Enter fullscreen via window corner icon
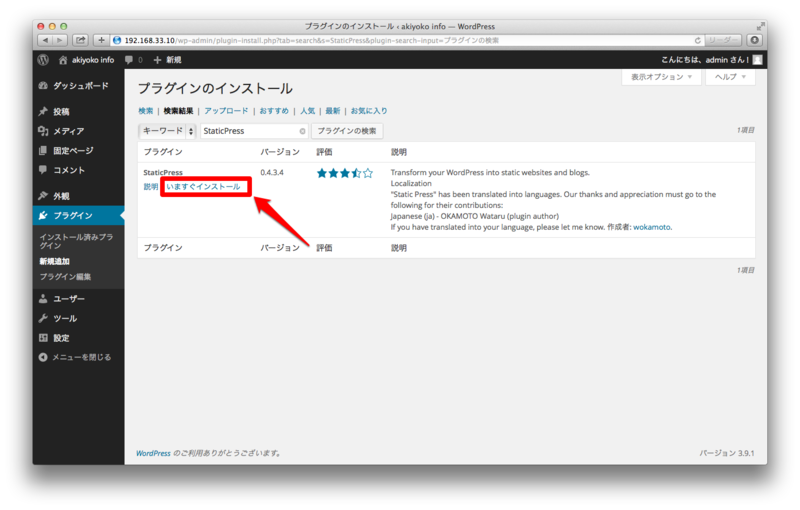The image size is (800, 510). coord(761,26)
